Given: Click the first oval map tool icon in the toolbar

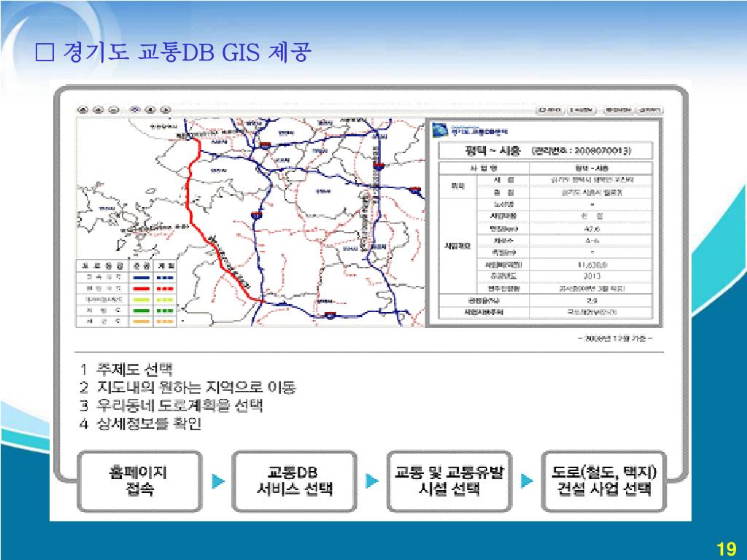Looking at the screenshot, I should [x=83, y=110].
